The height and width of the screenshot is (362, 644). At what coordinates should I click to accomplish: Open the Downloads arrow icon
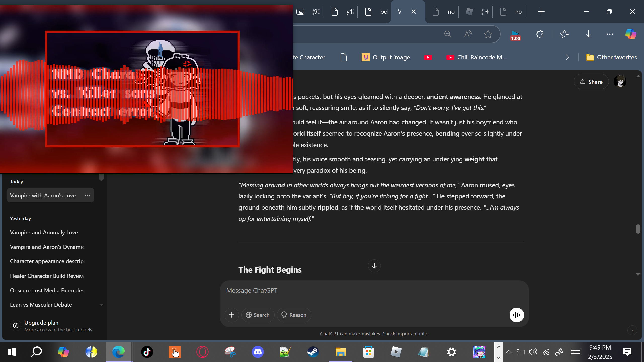pyautogui.click(x=588, y=34)
